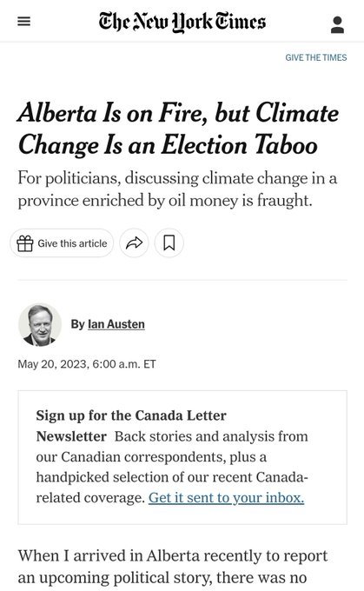Click the word By before the author name
Image resolution: width=364 pixels, height=591 pixels.
coord(78,324)
